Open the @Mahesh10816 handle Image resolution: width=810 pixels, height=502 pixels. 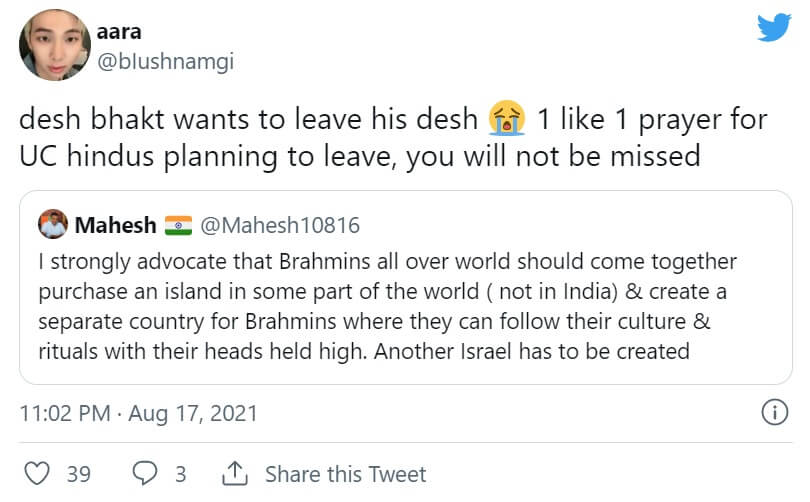[x=280, y=225]
